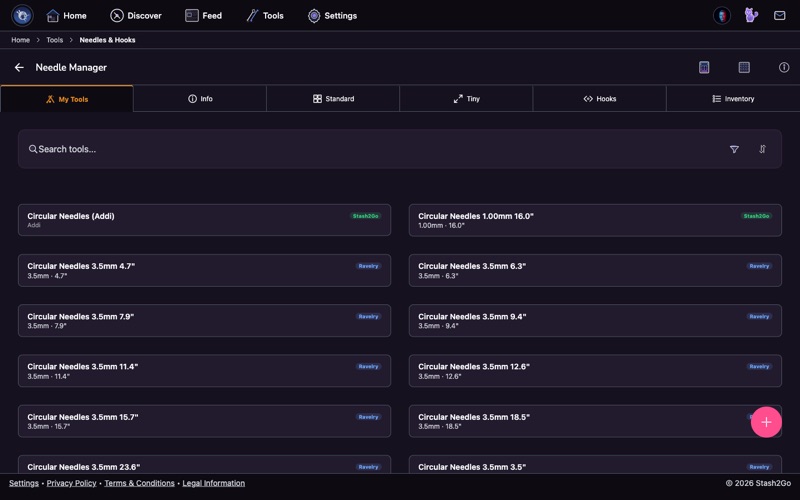Image resolution: width=800 pixels, height=500 pixels.
Task: Open Circular Needles 3.5mm 23.6" card
Action: click(205, 465)
